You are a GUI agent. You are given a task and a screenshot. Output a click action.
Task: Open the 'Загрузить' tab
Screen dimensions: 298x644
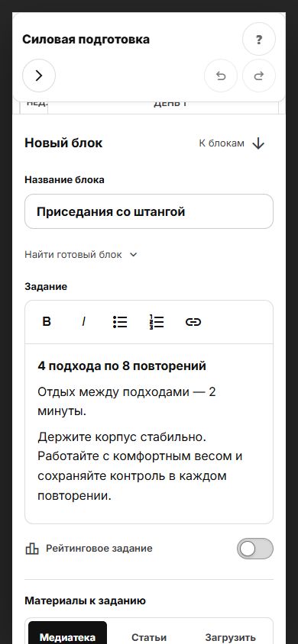click(230, 637)
